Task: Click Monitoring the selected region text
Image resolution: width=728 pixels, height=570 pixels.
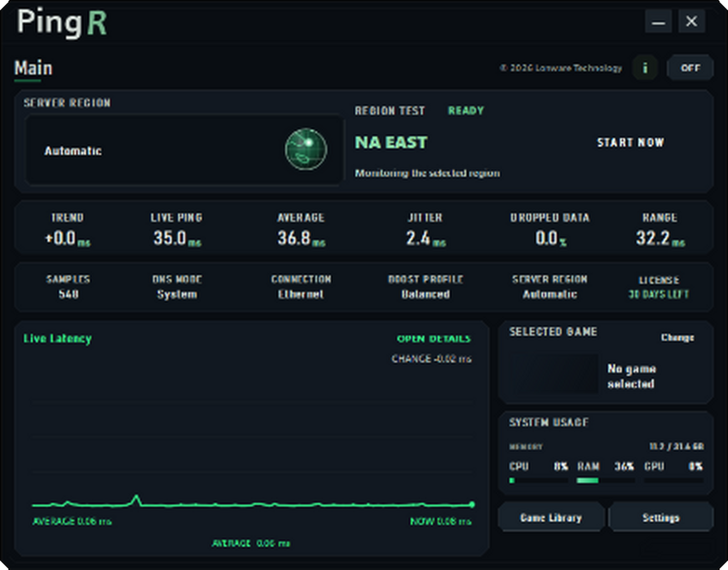Action: [x=427, y=173]
